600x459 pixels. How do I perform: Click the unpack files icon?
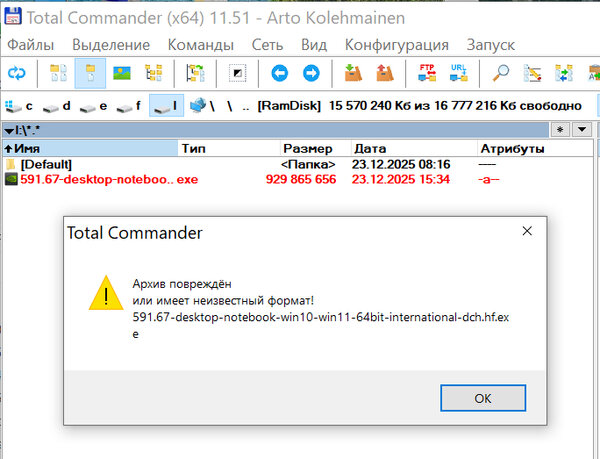point(385,73)
